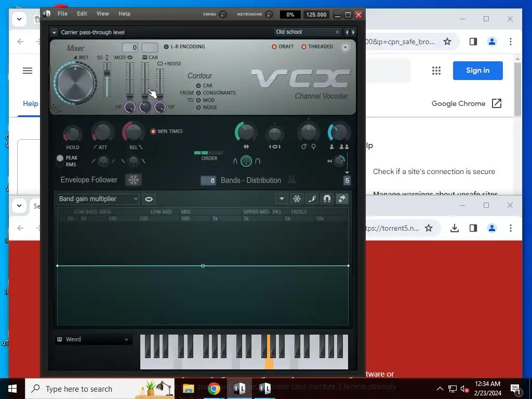Image resolution: width=532 pixels, height=399 pixels.
Task: Click the CAR purple knob
Action: pos(145,107)
